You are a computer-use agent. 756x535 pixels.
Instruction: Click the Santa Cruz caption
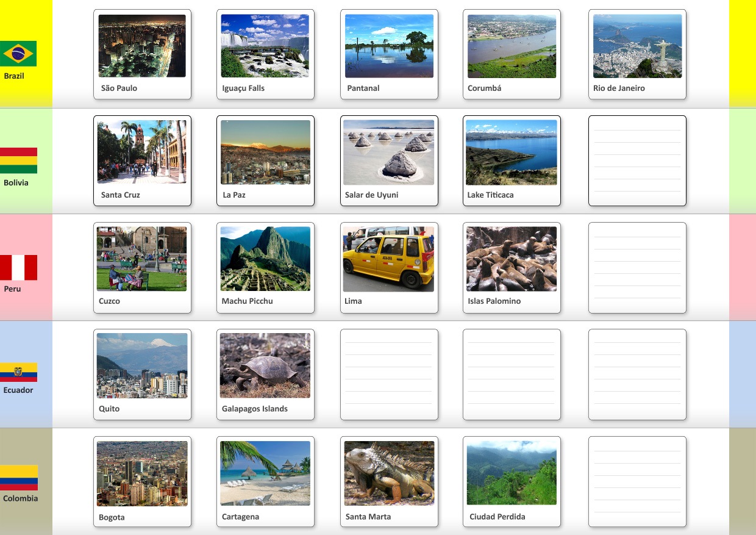121,195
